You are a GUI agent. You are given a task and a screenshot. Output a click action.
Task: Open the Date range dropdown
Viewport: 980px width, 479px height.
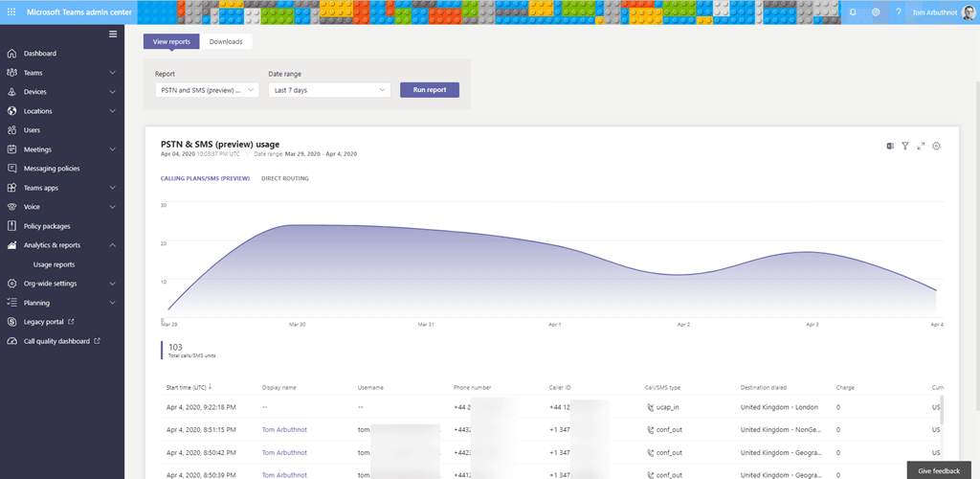click(329, 90)
